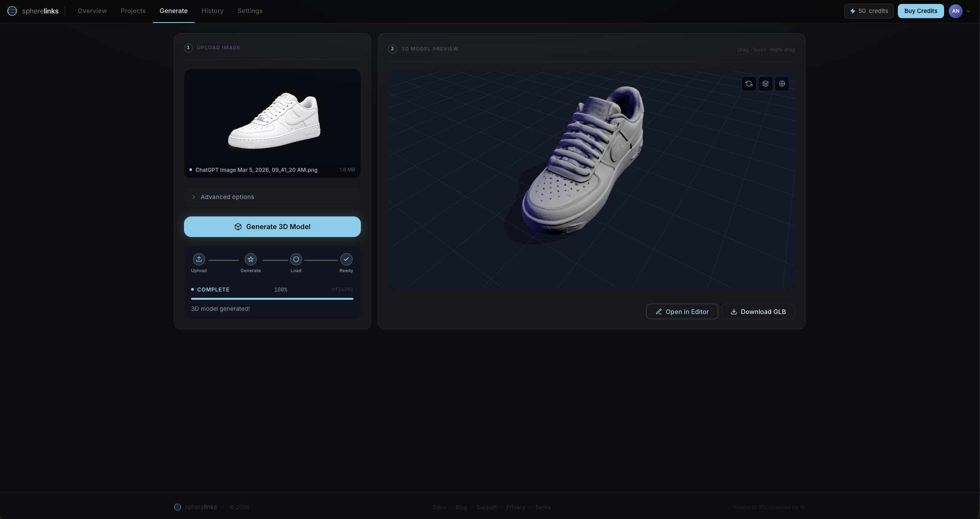The width and height of the screenshot is (980, 519).
Task: Click the Buy Credits button
Action: point(920,11)
